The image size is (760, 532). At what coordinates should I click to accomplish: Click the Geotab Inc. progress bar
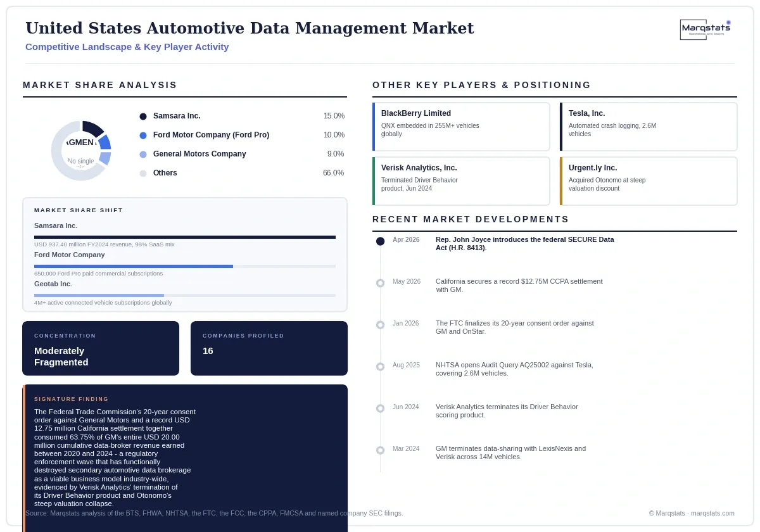pyautogui.click(x=185, y=295)
